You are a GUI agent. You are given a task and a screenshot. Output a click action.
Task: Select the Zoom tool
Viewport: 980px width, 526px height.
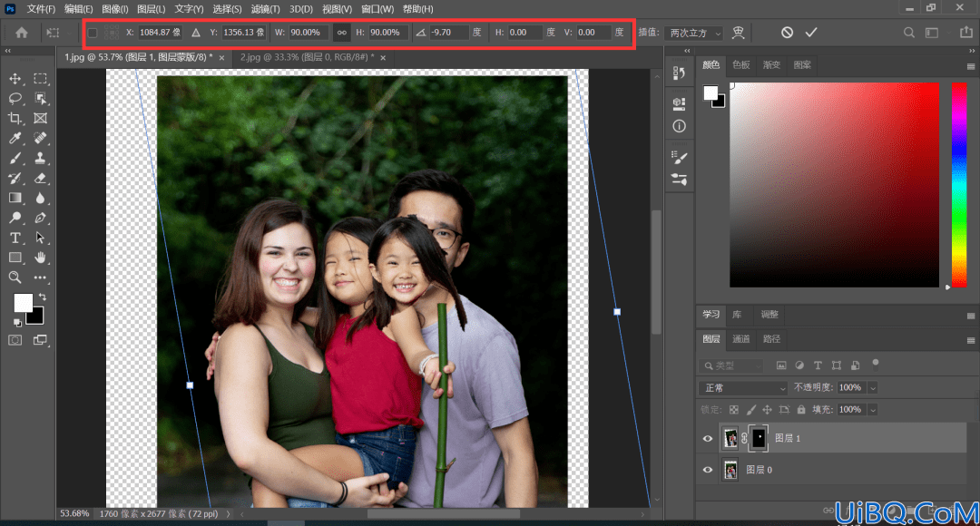15,278
